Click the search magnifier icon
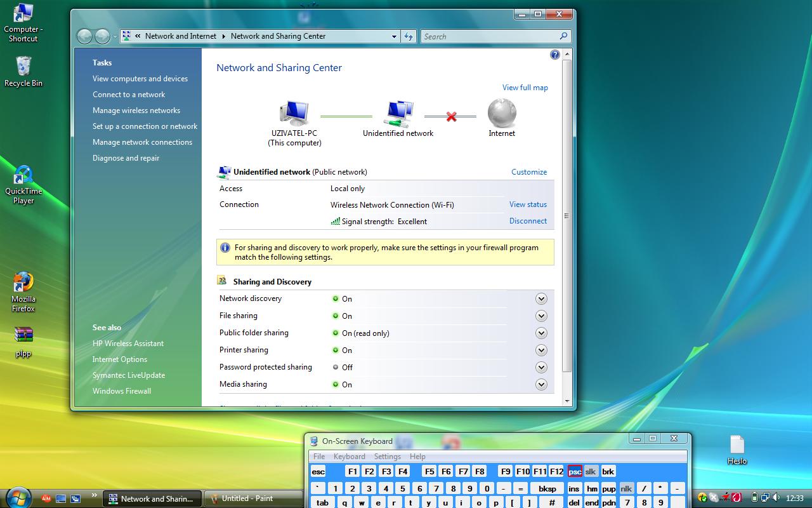 pyautogui.click(x=563, y=36)
